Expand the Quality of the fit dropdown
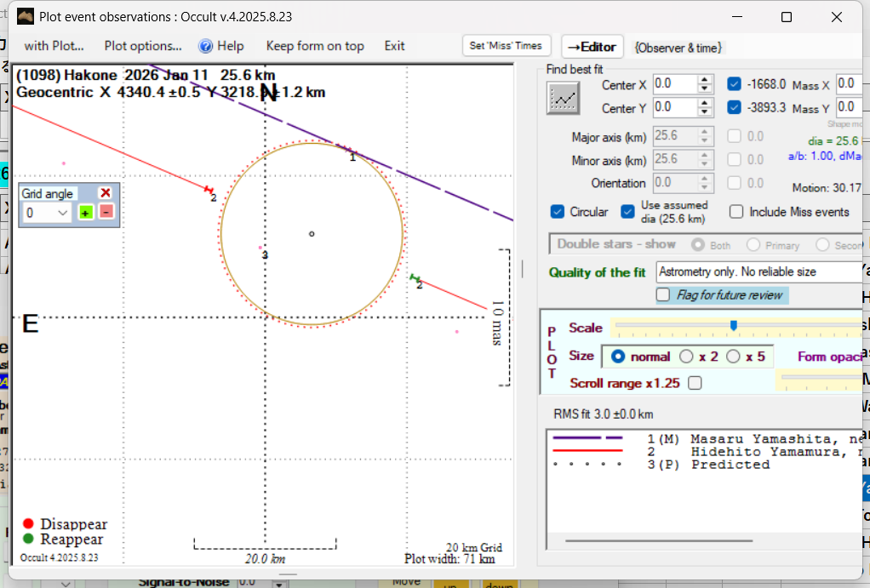This screenshot has width=870, height=588. coord(758,272)
